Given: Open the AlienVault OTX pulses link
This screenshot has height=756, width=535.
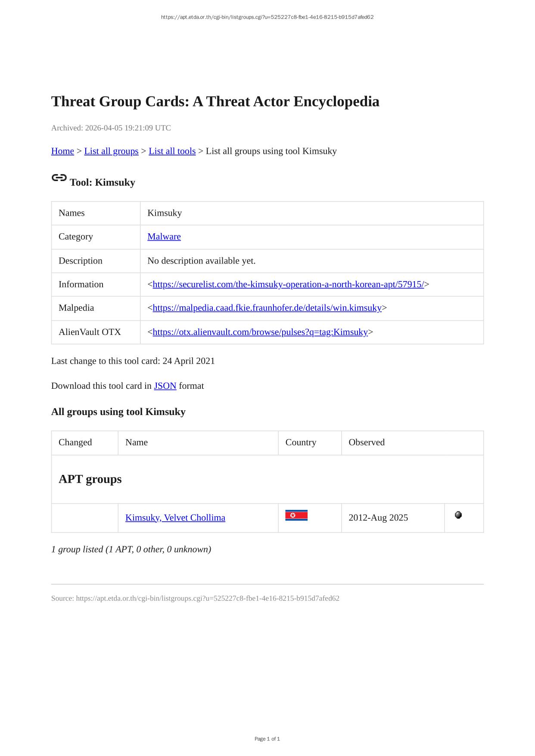Looking at the screenshot, I should coord(260,332).
